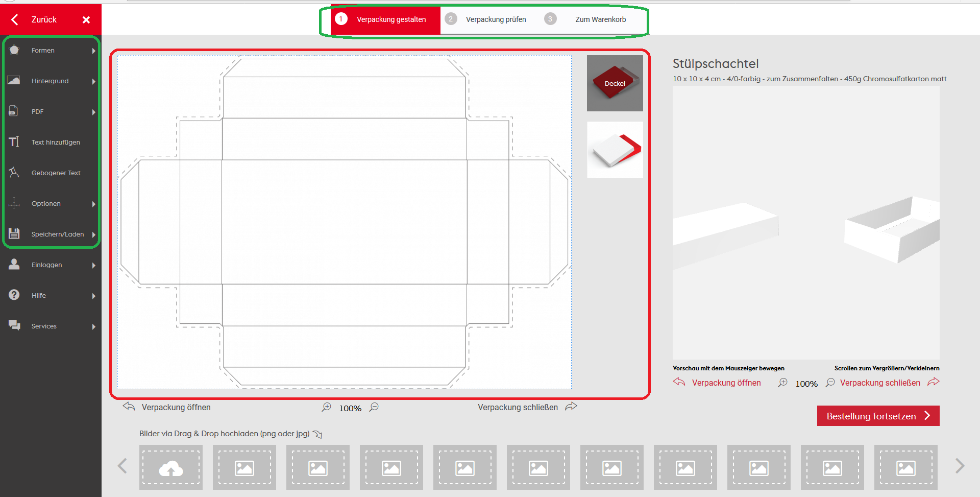Go to step 3 Zum Warenkorb
The width and height of the screenshot is (980, 497).
tap(600, 19)
